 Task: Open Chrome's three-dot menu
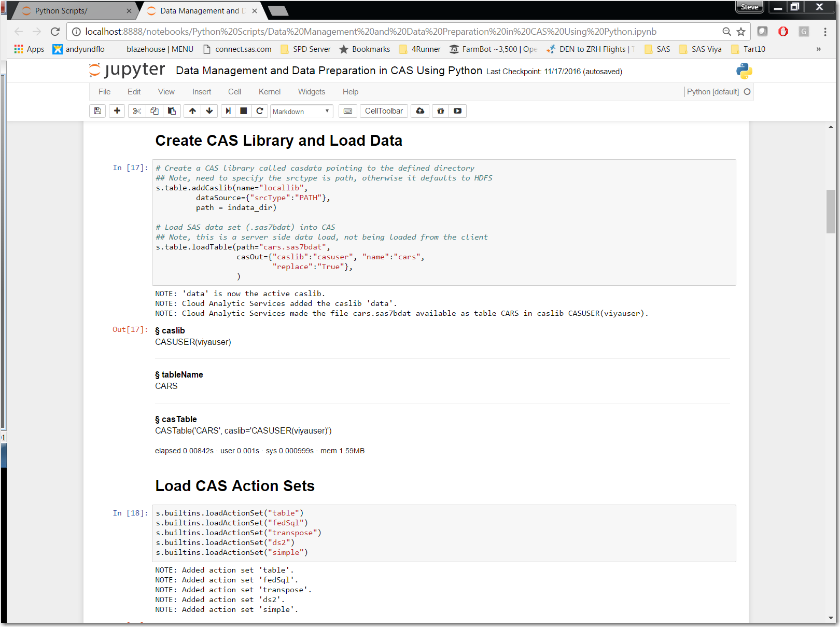pos(825,32)
